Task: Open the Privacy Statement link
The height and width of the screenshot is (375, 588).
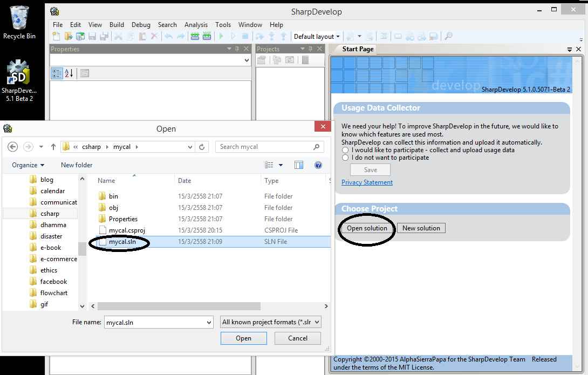Action: [367, 182]
